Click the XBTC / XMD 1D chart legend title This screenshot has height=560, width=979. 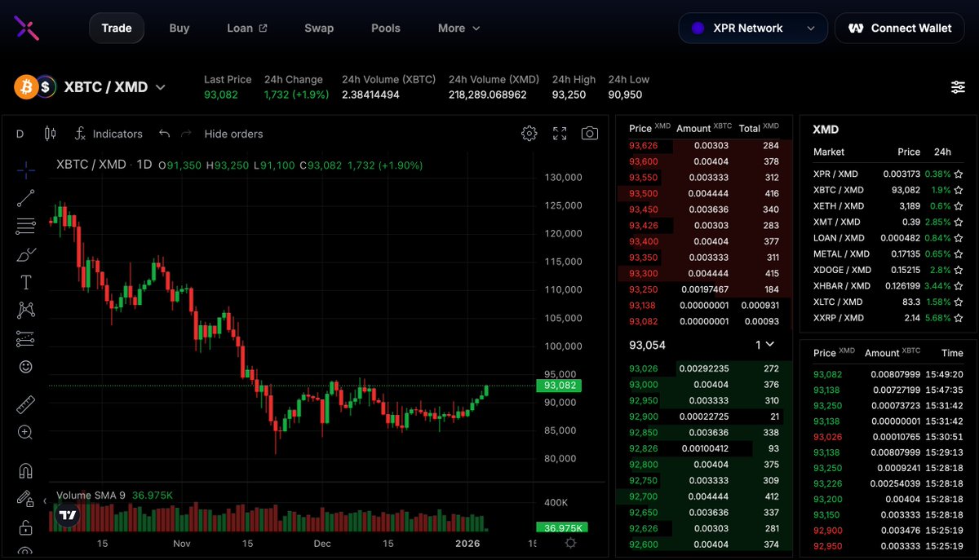[x=104, y=165]
